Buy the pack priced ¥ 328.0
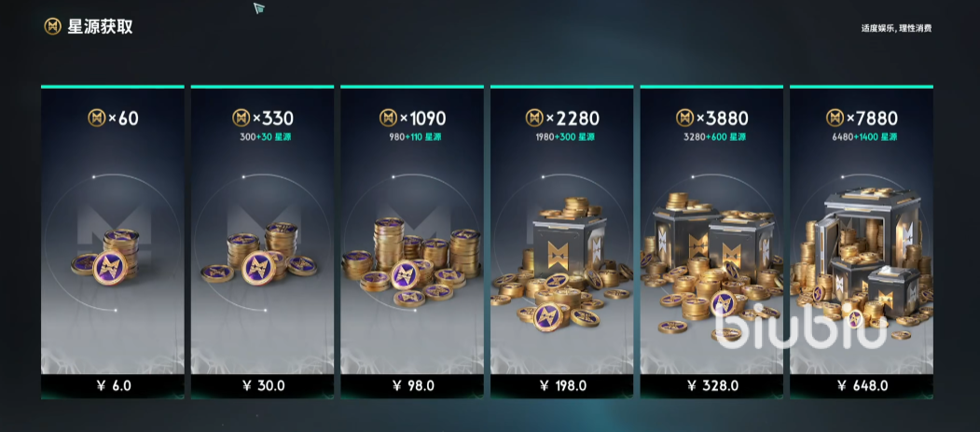980x432 pixels. pos(711,385)
